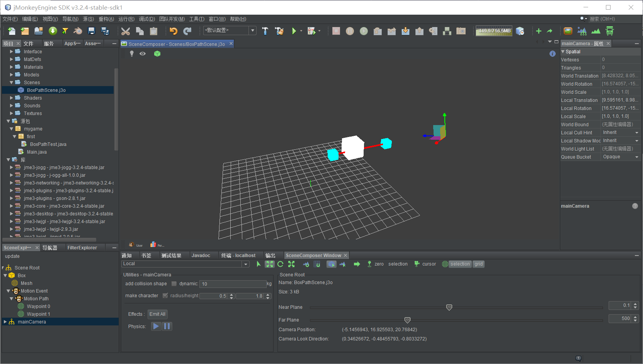This screenshot has width=643, height=364.
Task: Select the Rotate tool in SceneComposer
Action: [x=281, y=264]
